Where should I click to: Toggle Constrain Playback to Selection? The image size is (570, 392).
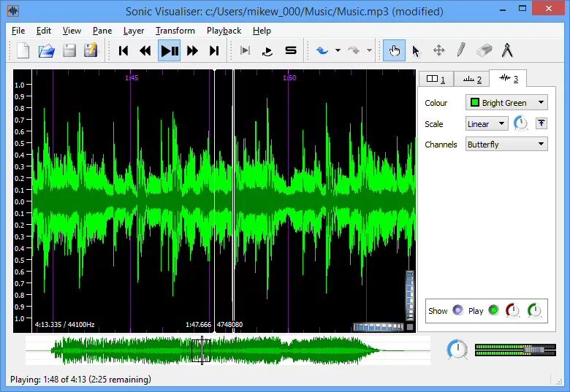point(246,50)
